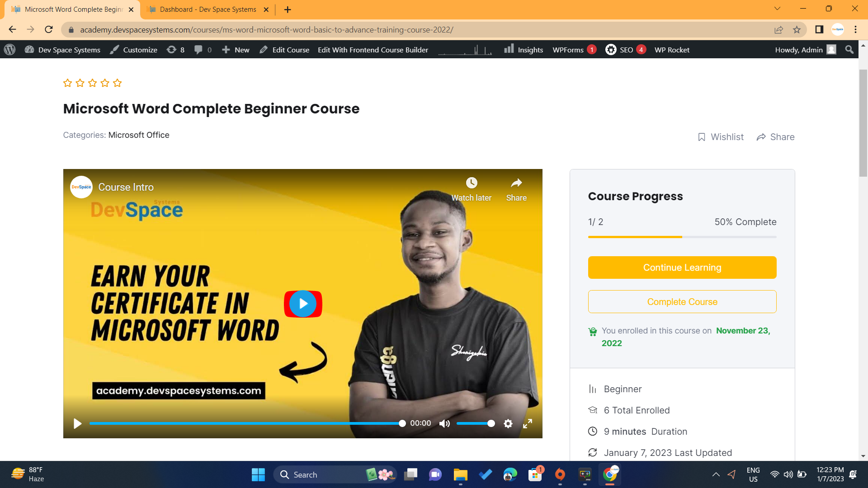Bookmark this page with the star icon
The height and width of the screenshot is (488, 868).
(797, 30)
